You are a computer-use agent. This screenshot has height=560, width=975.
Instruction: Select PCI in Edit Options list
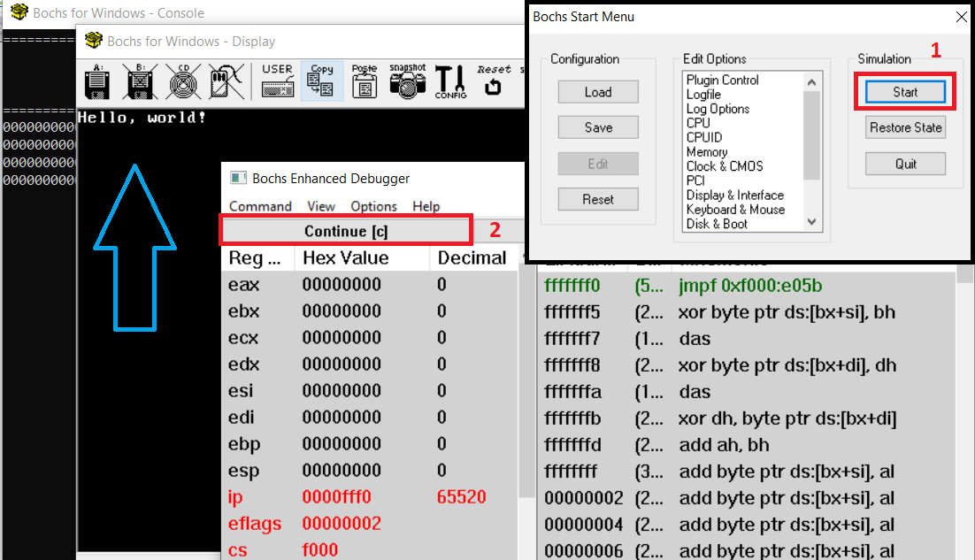point(695,180)
